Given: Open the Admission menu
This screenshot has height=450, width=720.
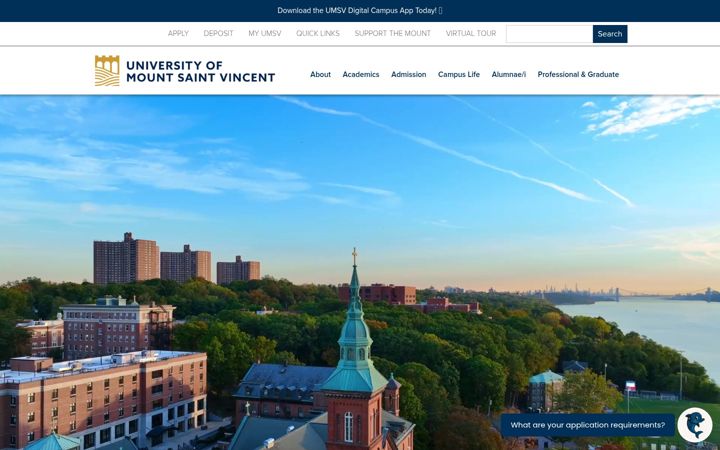Looking at the screenshot, I should pyautogui.click(x=409, y=74).
